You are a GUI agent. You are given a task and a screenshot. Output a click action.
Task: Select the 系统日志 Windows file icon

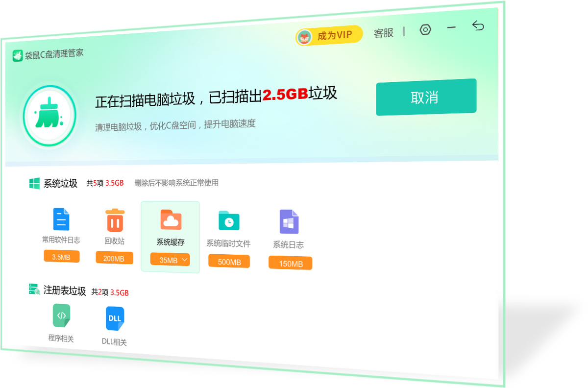[289, 221]
